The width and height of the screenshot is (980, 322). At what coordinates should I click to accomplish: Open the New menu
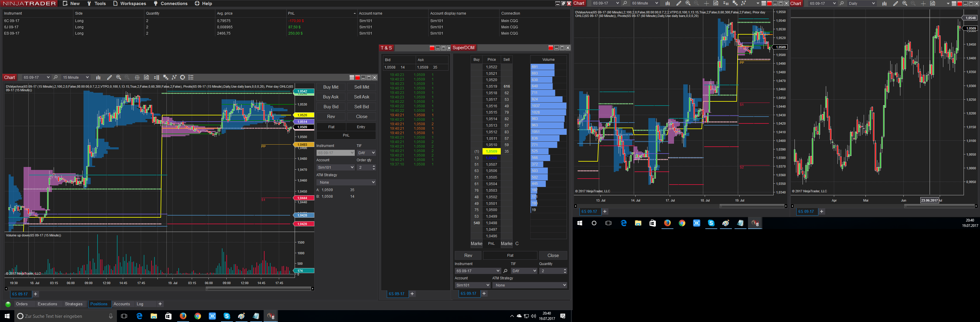(71, 3)
